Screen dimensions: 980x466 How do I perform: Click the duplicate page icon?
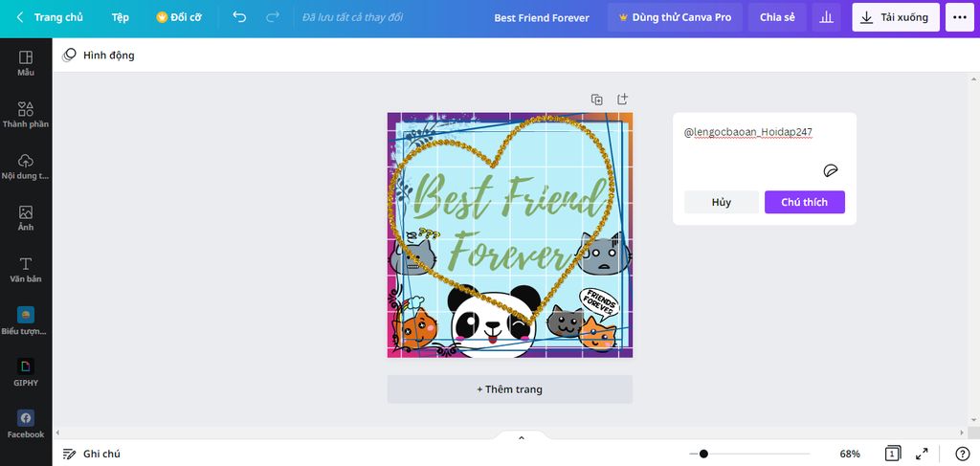tap(597, 100)
